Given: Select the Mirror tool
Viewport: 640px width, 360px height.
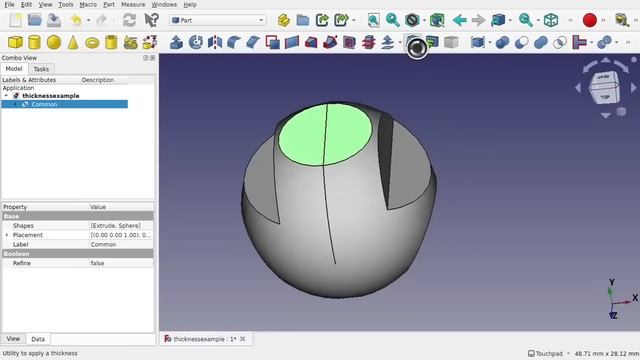Looking at the screenshot, I should coord(215,42).
